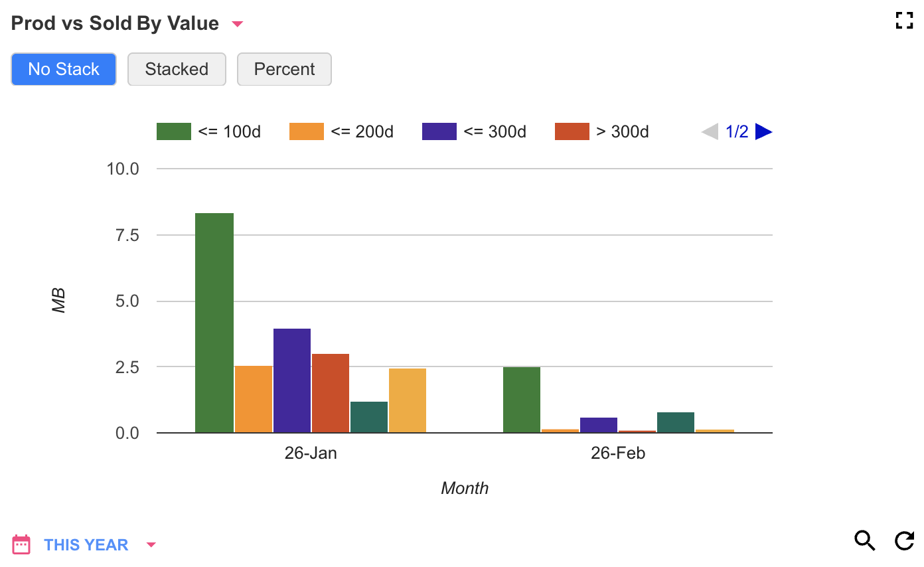Click the tallest green bar in 26-Jan
This screenshot has width=924, height=567.
click(x=214, y=323)
